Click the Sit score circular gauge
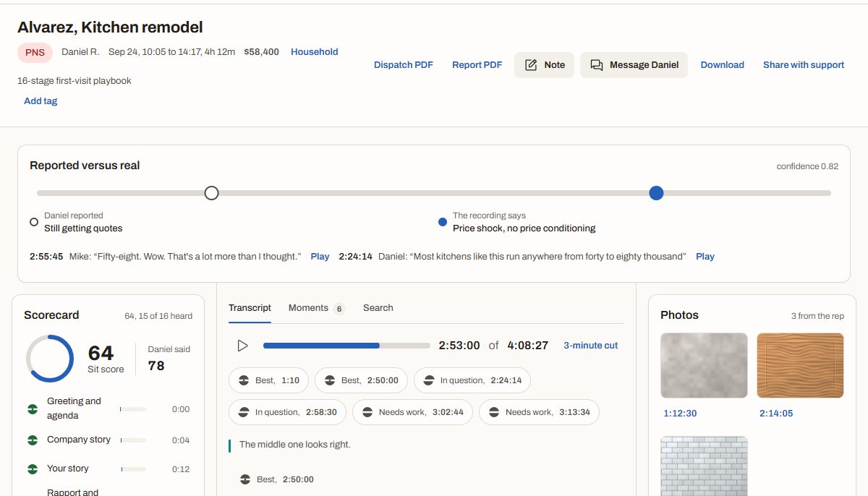This screenshot has height=496, width=868. point(50,359)
